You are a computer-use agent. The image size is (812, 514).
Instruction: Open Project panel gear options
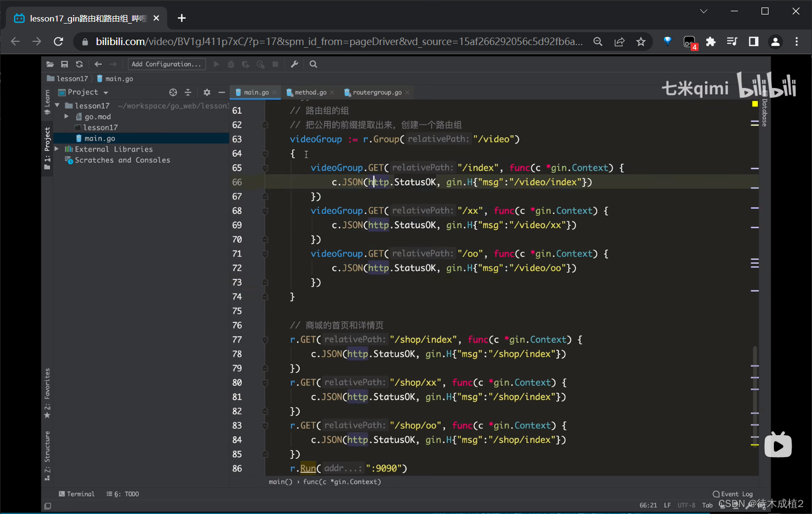click(x=207, y=92)
